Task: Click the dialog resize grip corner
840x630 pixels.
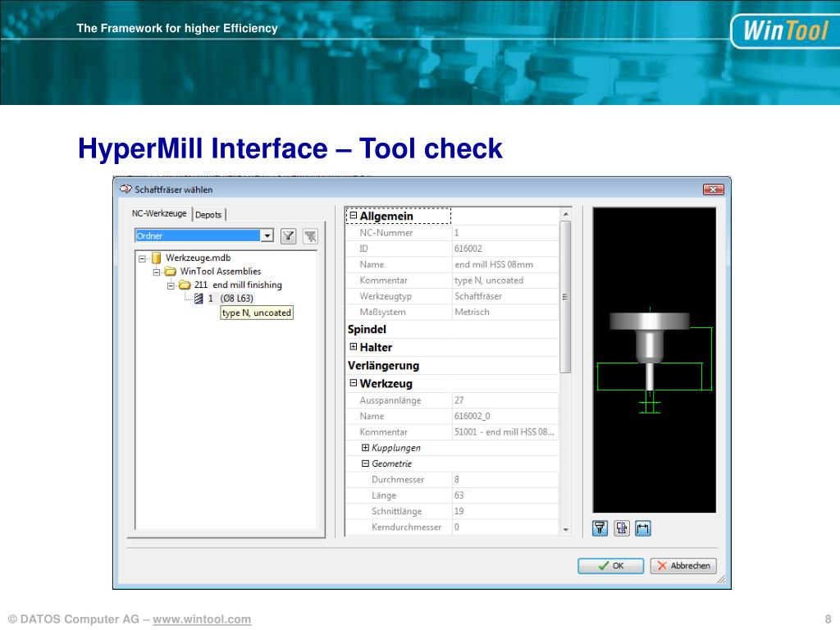Action: [721, 580]
